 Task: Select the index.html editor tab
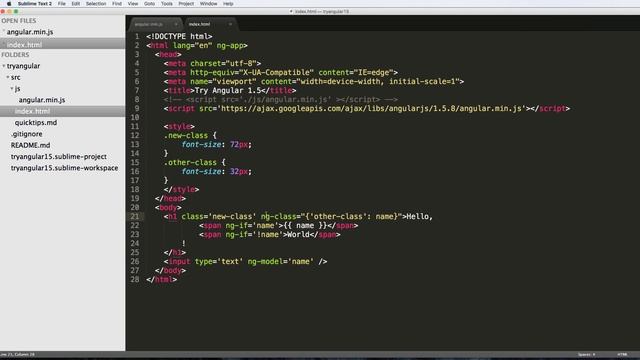pyautogui.click(x=210, y=24)
